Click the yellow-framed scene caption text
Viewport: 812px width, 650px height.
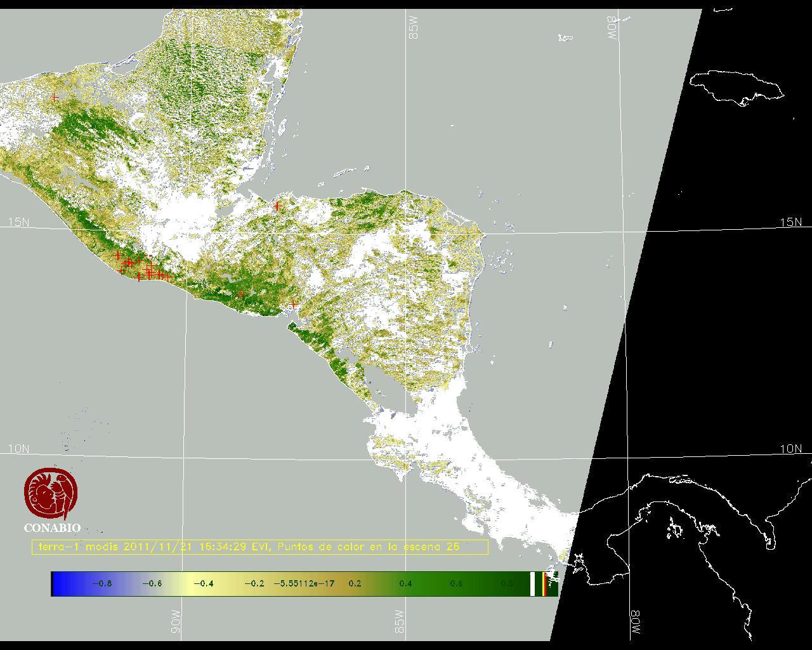[x=259, y=547]
